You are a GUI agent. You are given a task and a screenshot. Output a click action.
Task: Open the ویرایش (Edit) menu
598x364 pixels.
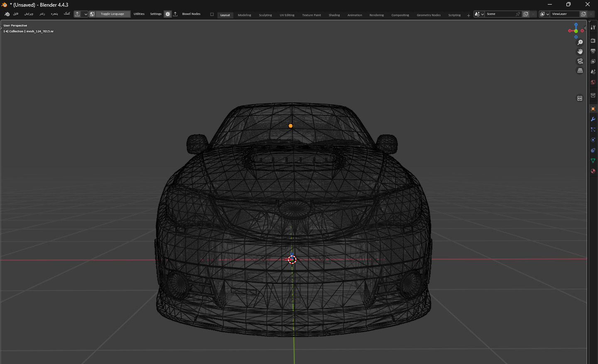(x=29, y=14)
